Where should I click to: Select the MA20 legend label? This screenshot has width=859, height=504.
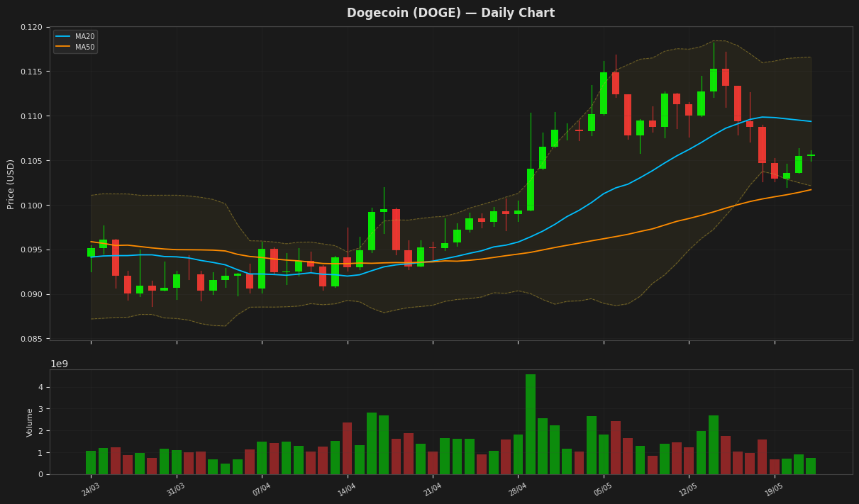[x=84, y=36]
